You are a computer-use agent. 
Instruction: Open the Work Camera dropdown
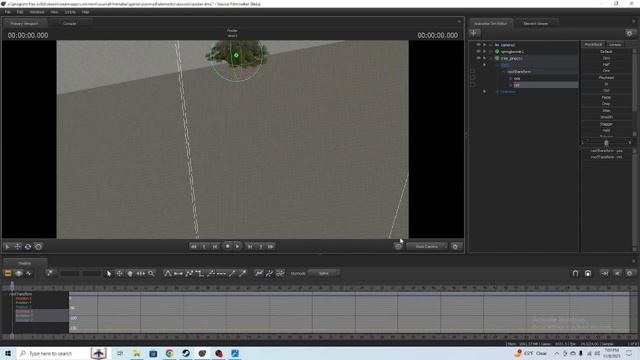pyautogui.click(x=427, y=247)
